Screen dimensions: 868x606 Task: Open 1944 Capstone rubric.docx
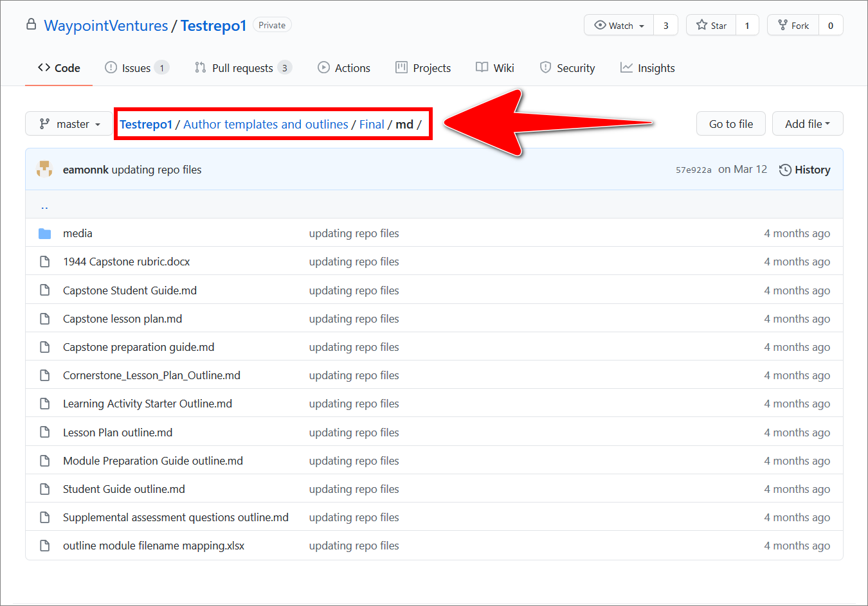(127, 262)
